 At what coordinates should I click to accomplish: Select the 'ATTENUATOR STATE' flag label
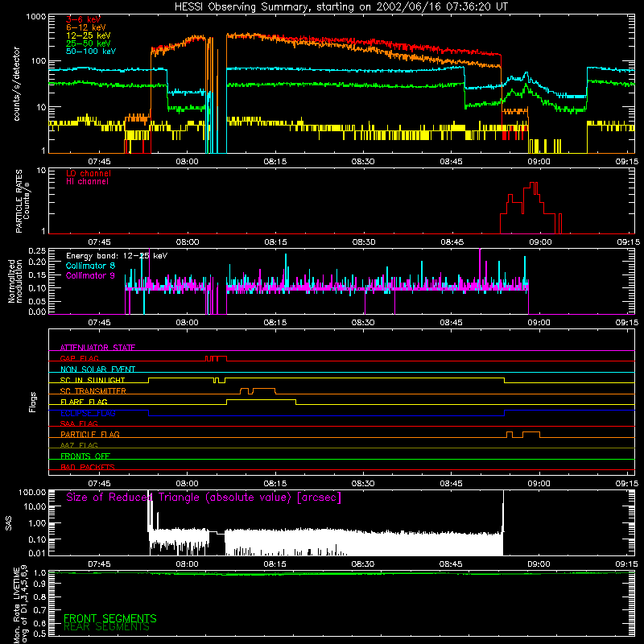point(97,348)
